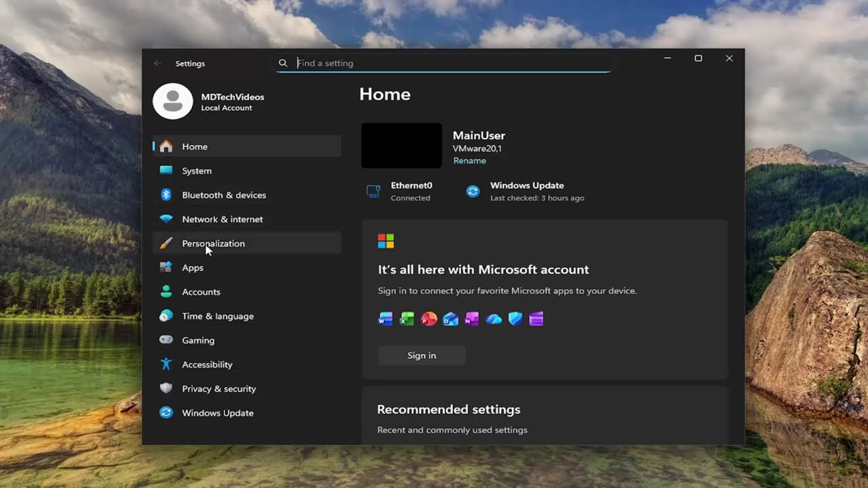Image resolution: width=868 pixels, height=488 pixels.
Task: Click the VMware20,1 model text
Action: point(477,148)
